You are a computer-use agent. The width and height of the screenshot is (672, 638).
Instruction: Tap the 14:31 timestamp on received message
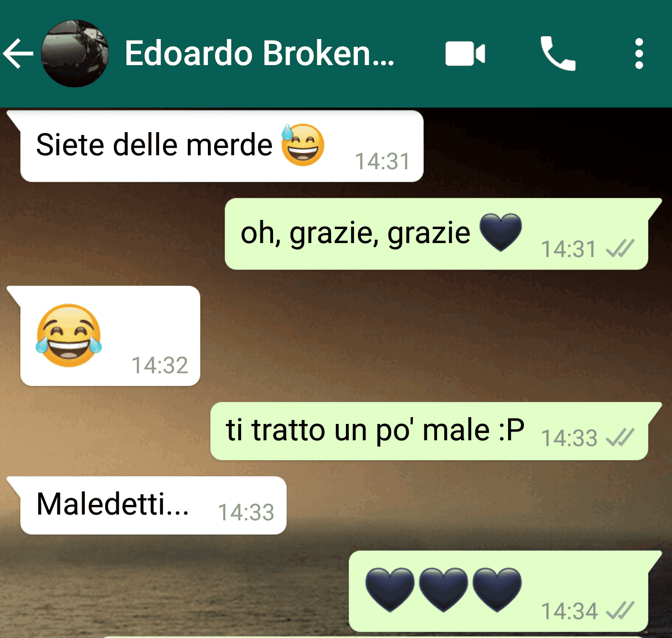(383, 162)
